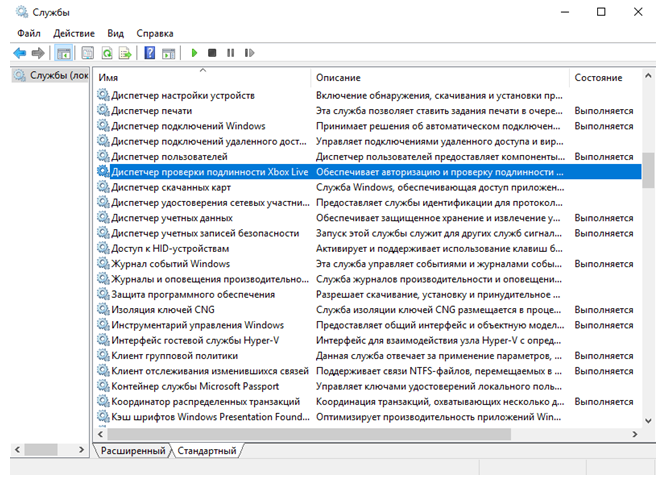Click the Export List toolbar icon

[125, 53]
